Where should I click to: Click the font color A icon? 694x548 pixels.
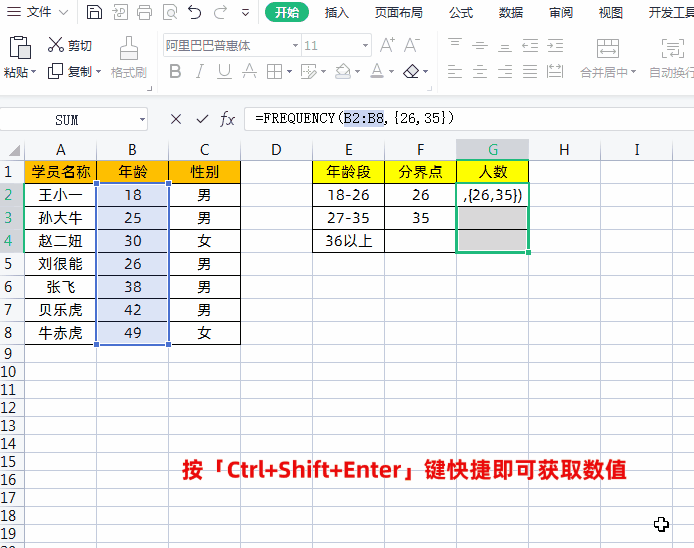[x=377, y=71]
